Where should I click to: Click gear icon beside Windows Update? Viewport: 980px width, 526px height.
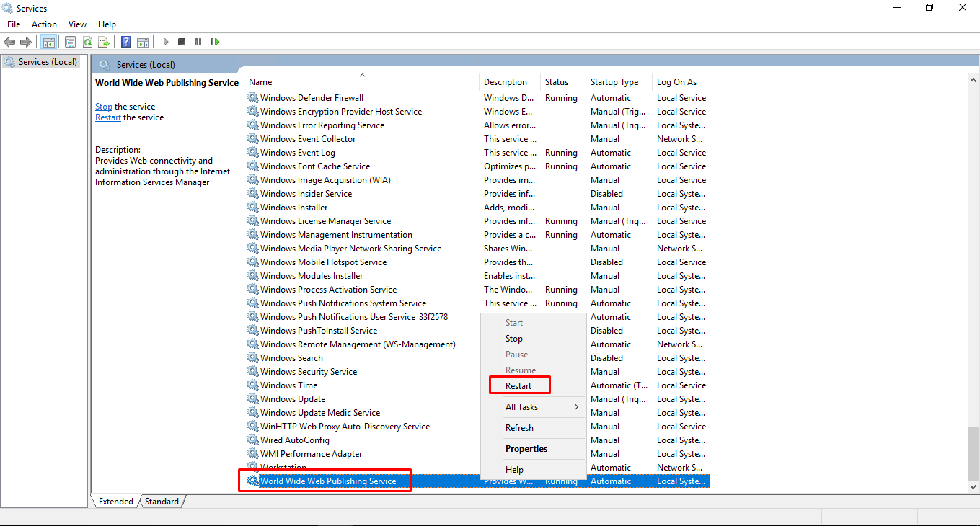(x=252, y=399)
